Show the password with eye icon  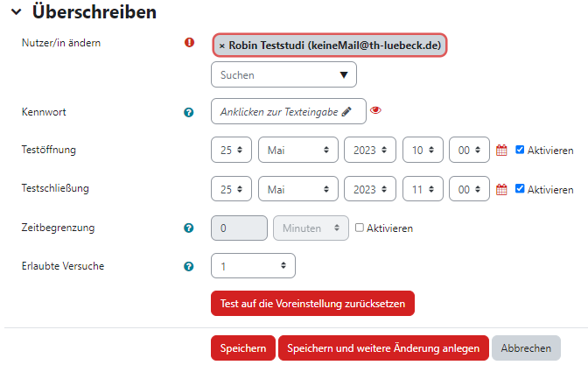click(x=375, y=110)
